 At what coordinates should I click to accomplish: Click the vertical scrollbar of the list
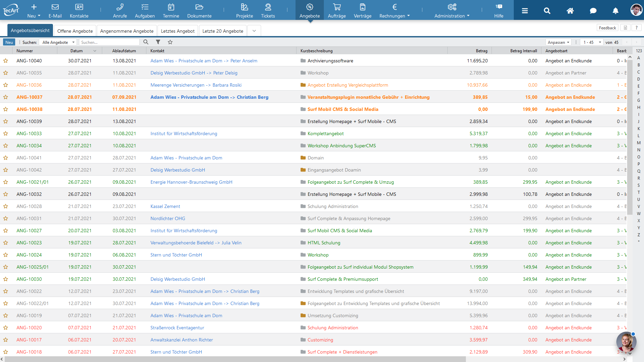click(x=629, y=135)
